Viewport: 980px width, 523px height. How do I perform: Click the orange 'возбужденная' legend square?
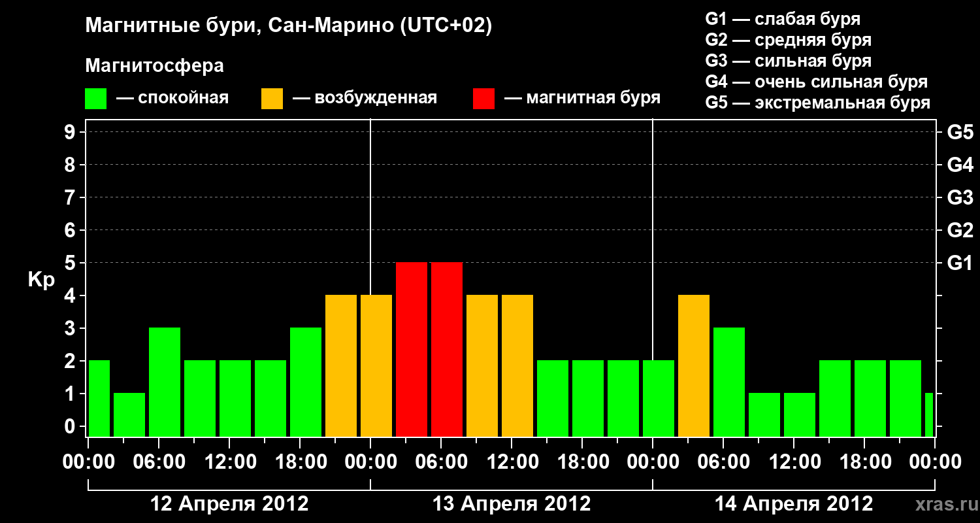tap(272, 98)
